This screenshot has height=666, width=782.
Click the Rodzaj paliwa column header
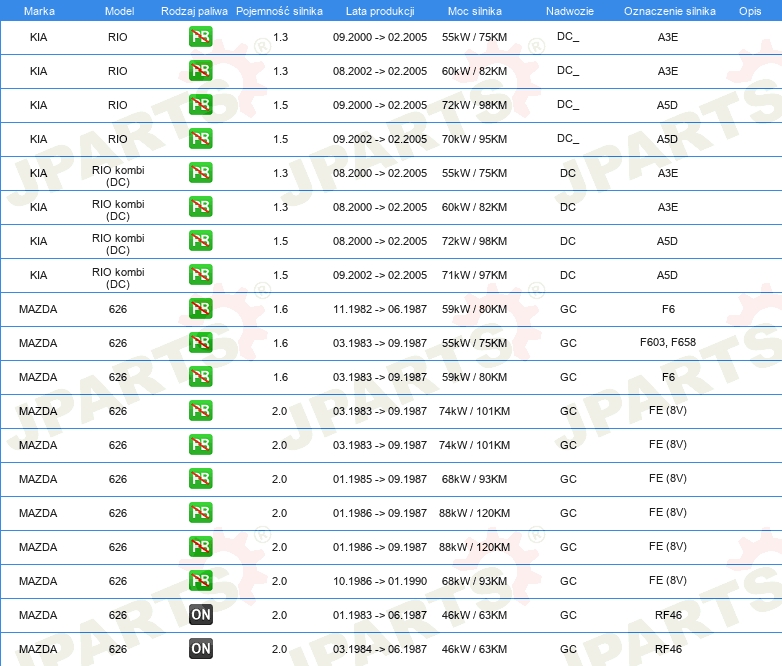194,11
